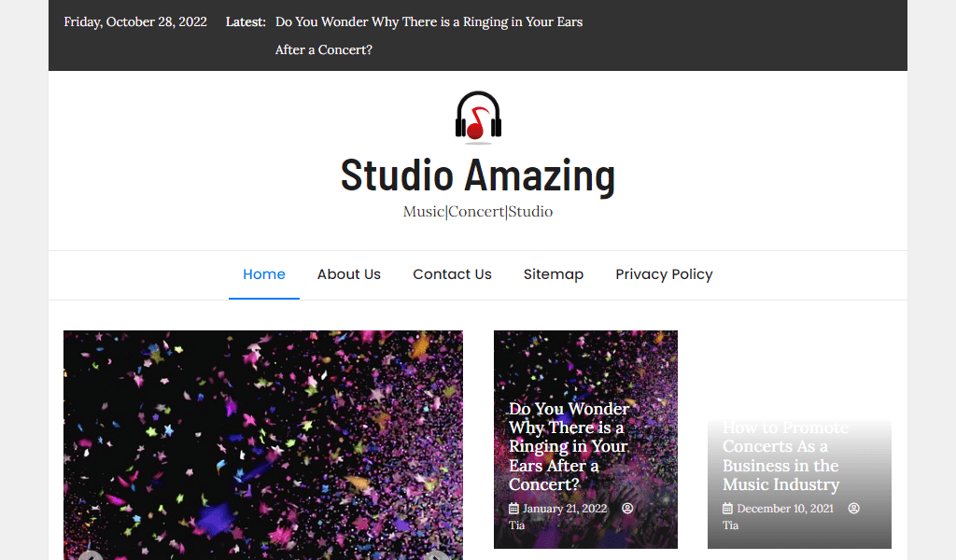This screenshot has height=560, width=956.
Task: Click author icon after January 21, 2022
Action: tap(627, 509)
